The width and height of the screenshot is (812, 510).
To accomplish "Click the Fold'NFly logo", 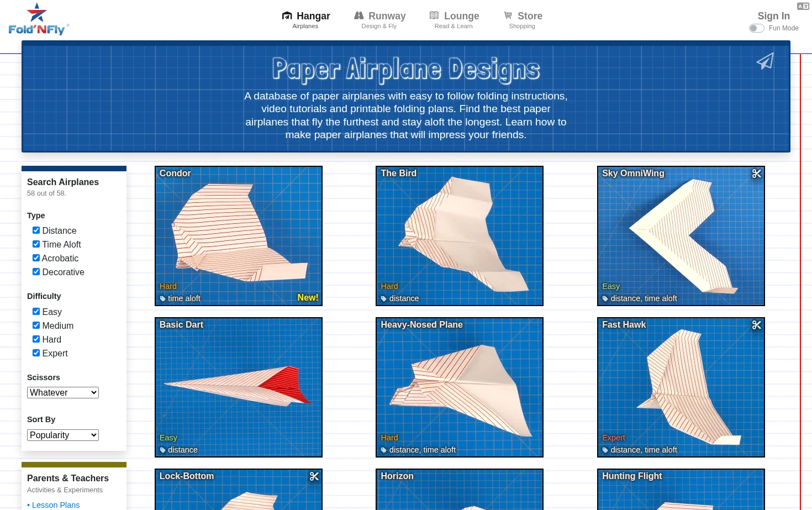I will pos(39,19).
